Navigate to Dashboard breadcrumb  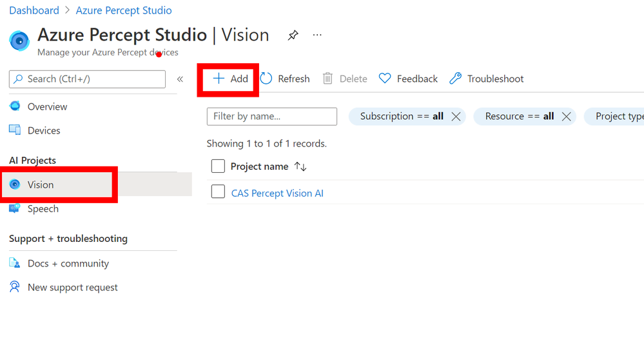click(x=34, y=10)
